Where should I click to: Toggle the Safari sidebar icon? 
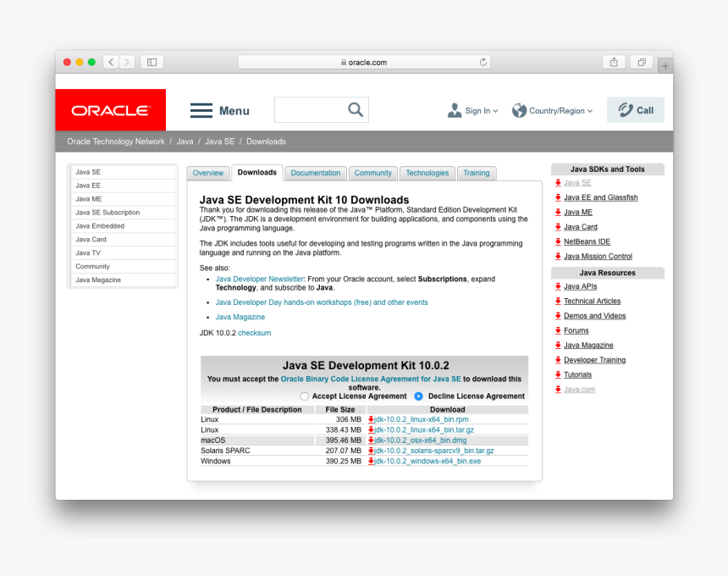pos(152,62)
